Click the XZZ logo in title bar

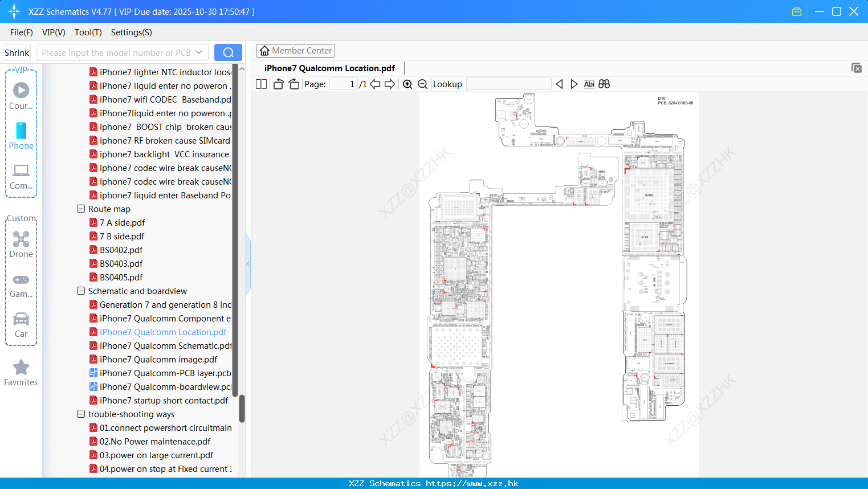(x=14, y=11)
